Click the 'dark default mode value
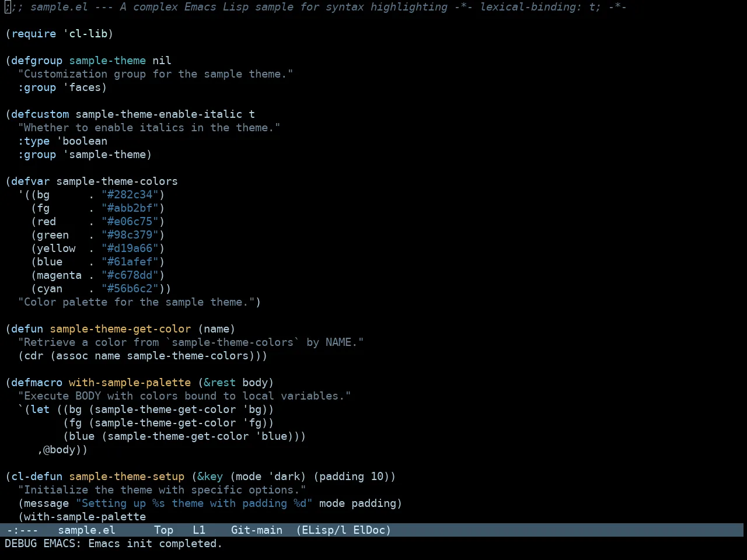The height and width of the screenshot is (560, 747). click(284, 476)
